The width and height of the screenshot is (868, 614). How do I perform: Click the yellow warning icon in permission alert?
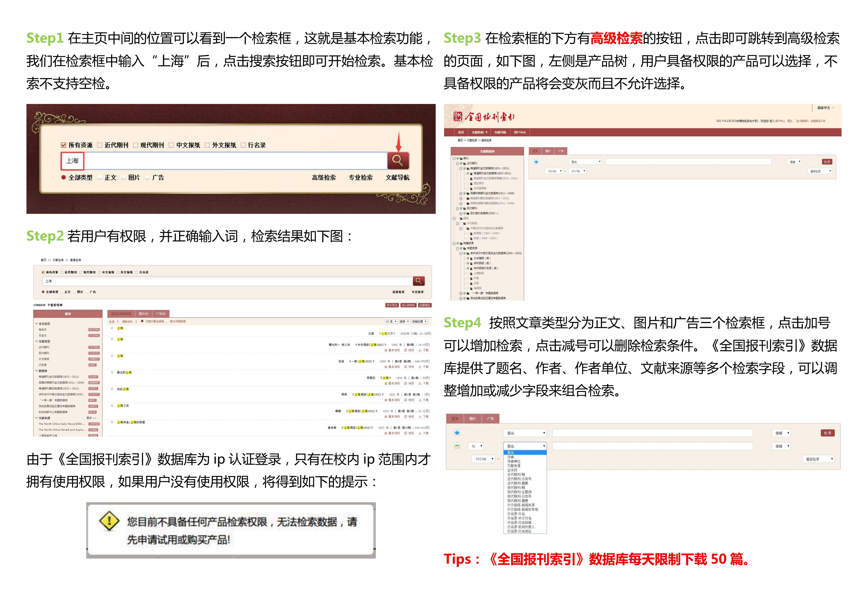point(109,521)
